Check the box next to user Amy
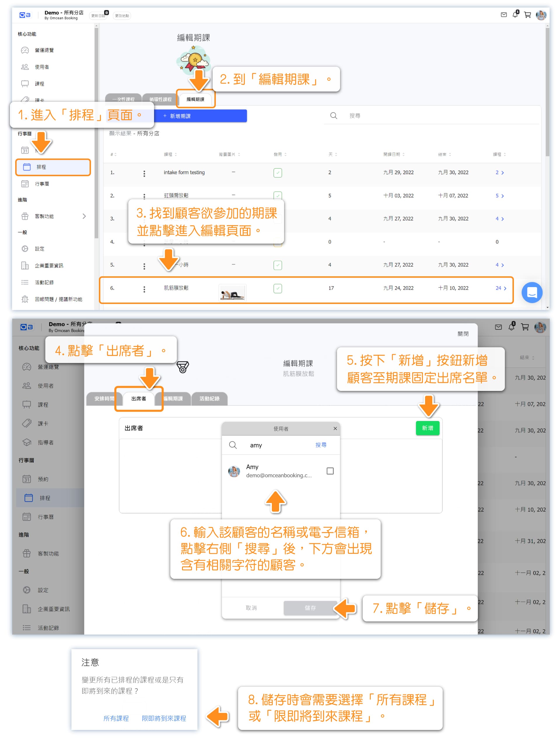This screenshot has height=739, width=560. (x=330, y=471)
